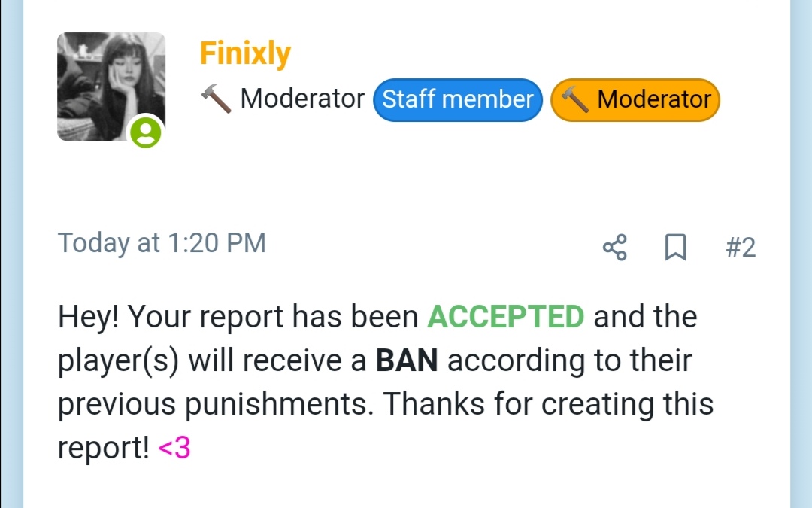Open the #2 post number permalink
This screenshot has height=508, width=812.
tap(741, 248)
